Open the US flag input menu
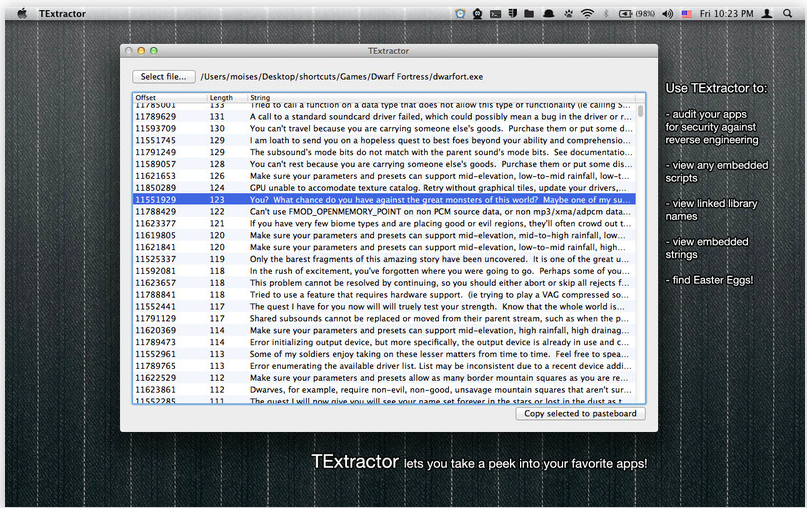Viewport: 807px width, 508px height. tap(687, 14)
